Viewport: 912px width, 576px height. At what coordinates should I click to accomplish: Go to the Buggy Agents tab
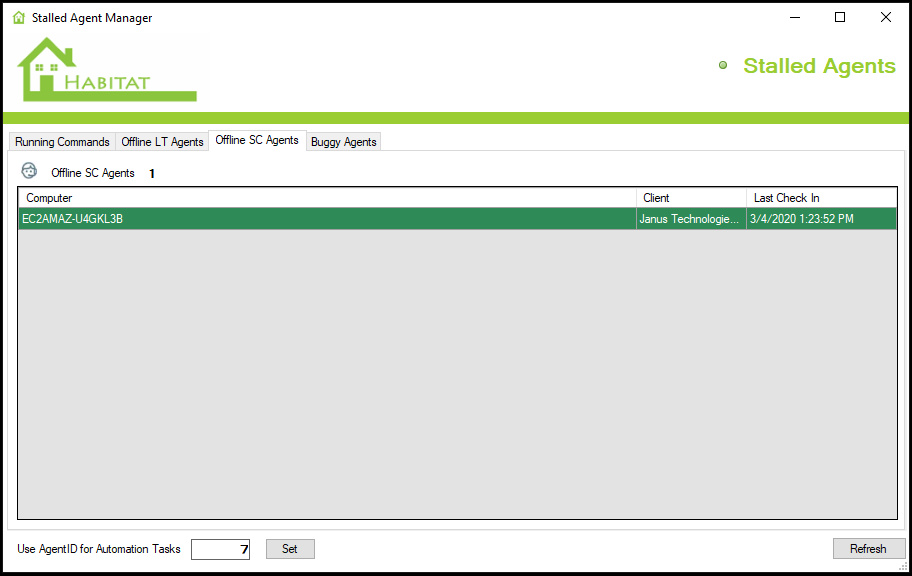(x=343, y=142)
